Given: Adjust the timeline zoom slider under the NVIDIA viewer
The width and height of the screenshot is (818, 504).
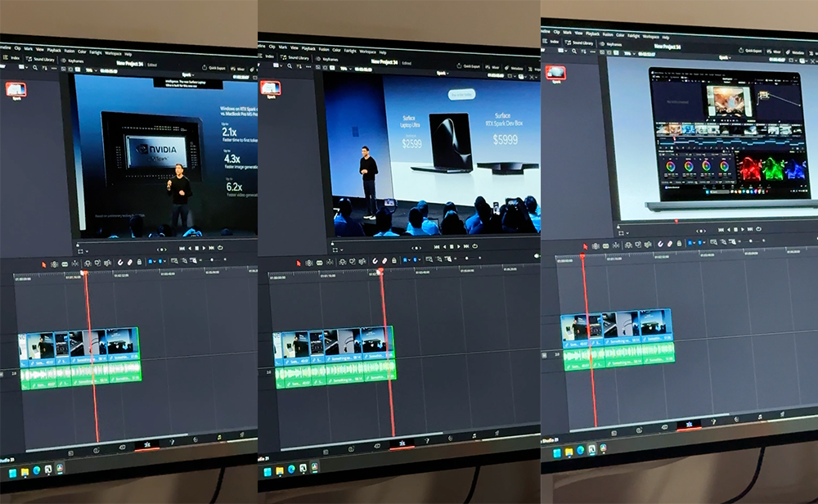Looking at the screenshot, I should 212,260.
